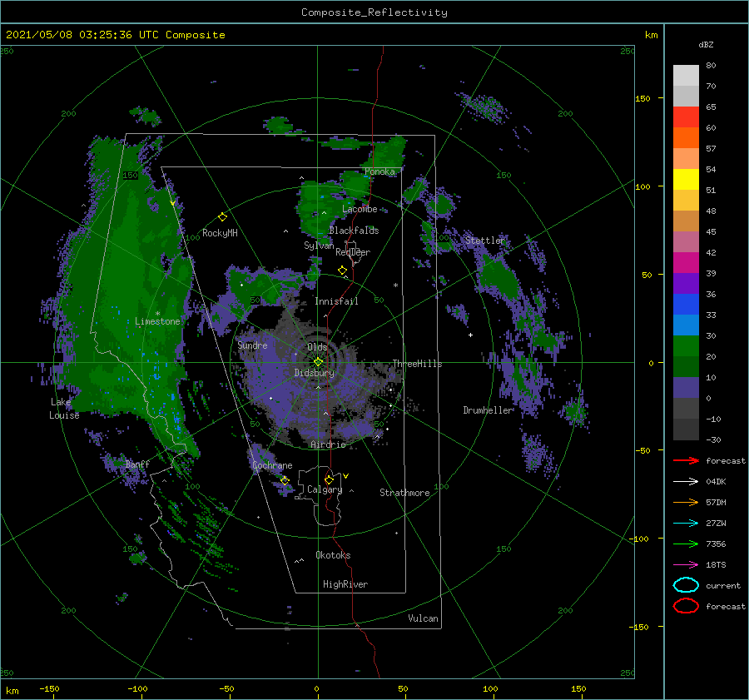Click the magenta 18TS arrow legend icon

(x=686, y=565)
